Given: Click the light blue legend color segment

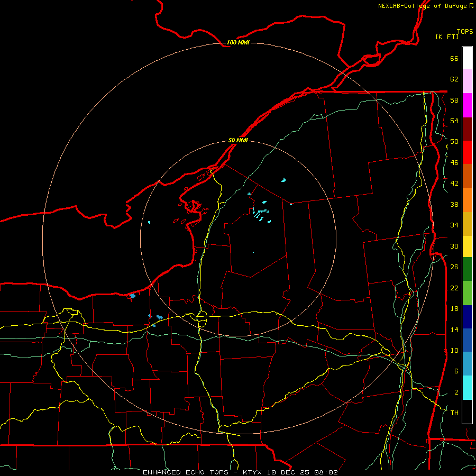Looking at the screenshot, I should point(467,364).
